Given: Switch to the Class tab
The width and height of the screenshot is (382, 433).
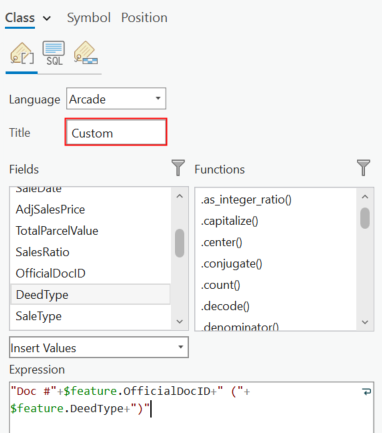Looking at the screenshot, I should (20, 18).
